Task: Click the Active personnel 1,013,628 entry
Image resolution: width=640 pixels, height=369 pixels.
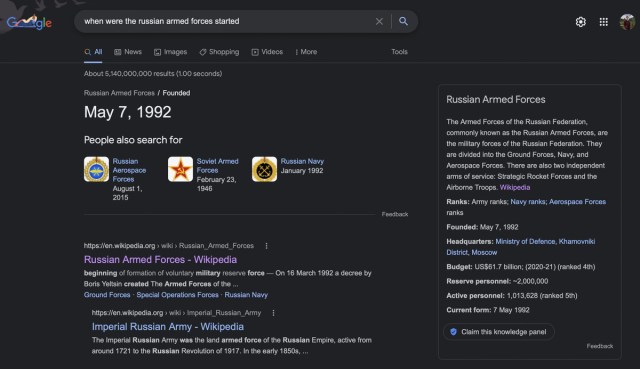Action: click(x=512, y=296)
